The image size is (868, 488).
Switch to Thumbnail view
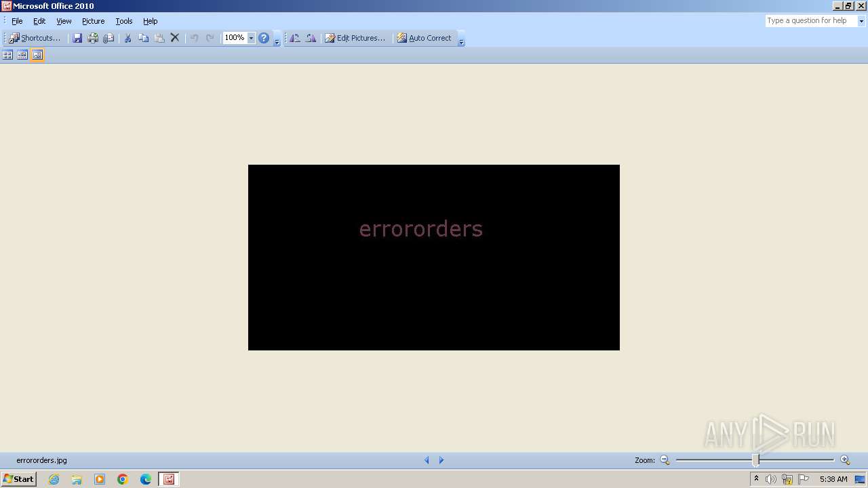(7, 55)
